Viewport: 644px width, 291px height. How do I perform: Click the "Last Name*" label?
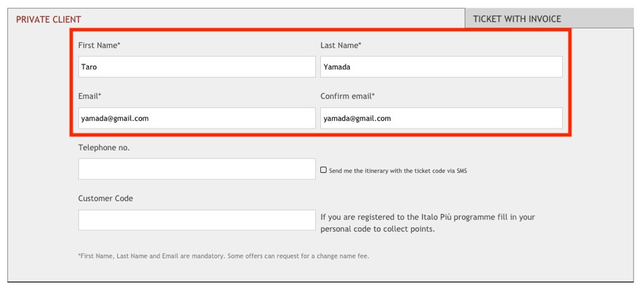[x=341, y=45]
